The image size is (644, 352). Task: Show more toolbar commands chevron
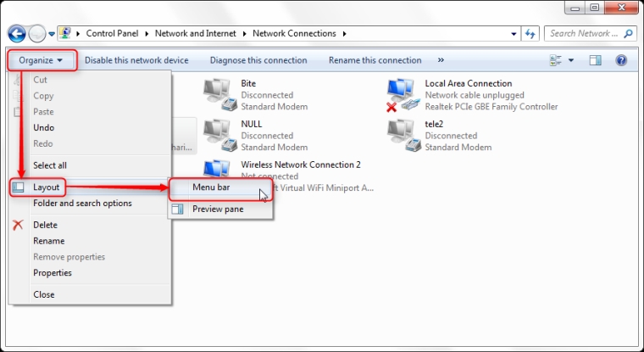coord(441,60)
